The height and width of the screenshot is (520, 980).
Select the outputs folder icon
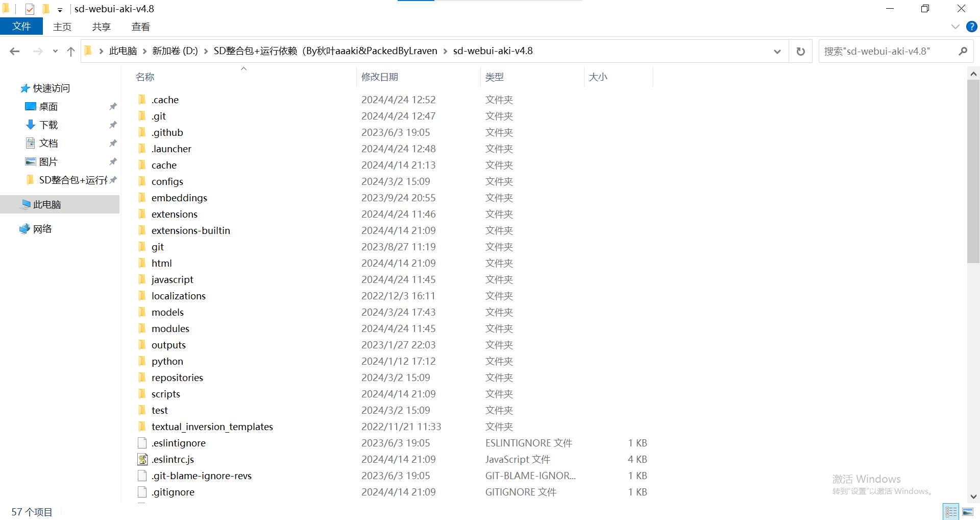click(142, 345)
